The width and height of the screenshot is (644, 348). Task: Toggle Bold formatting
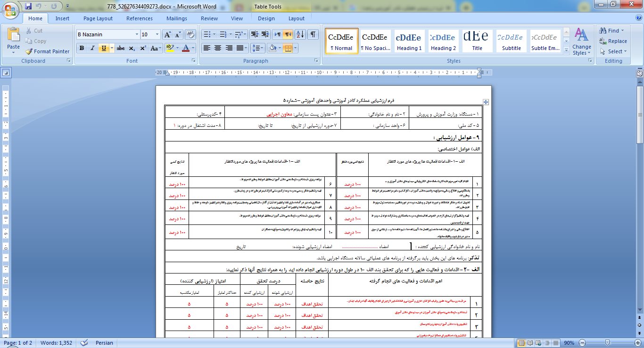point(82,48)
